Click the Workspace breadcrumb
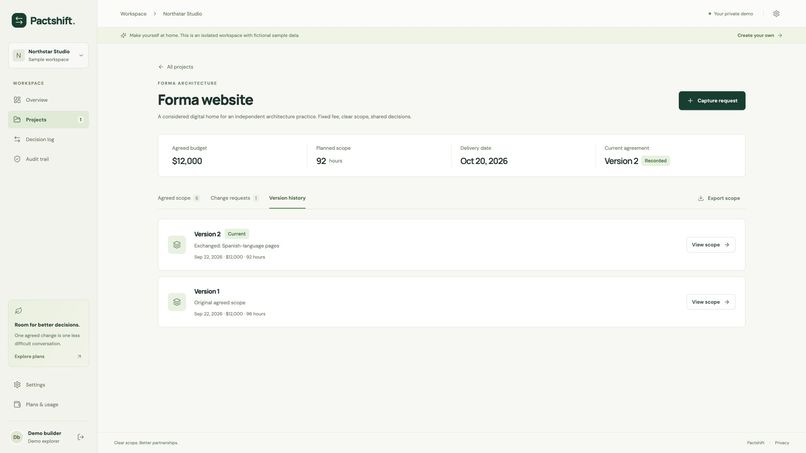 (133, 14)
